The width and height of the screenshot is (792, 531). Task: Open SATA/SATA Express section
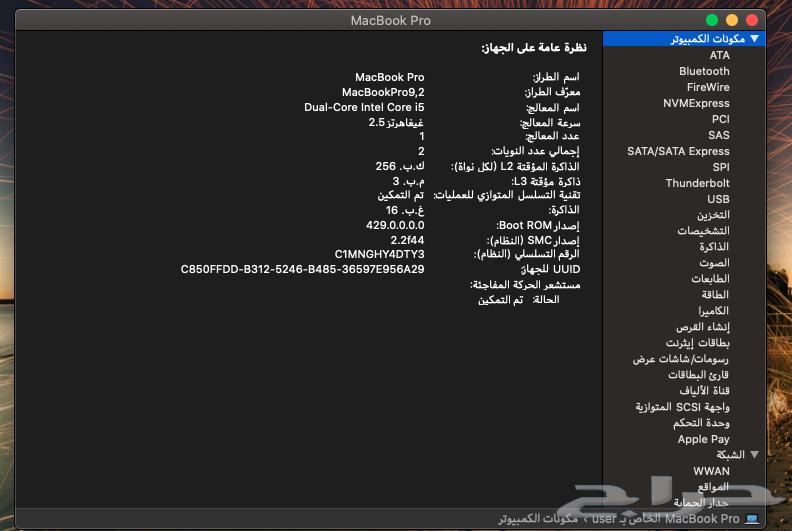678,152
